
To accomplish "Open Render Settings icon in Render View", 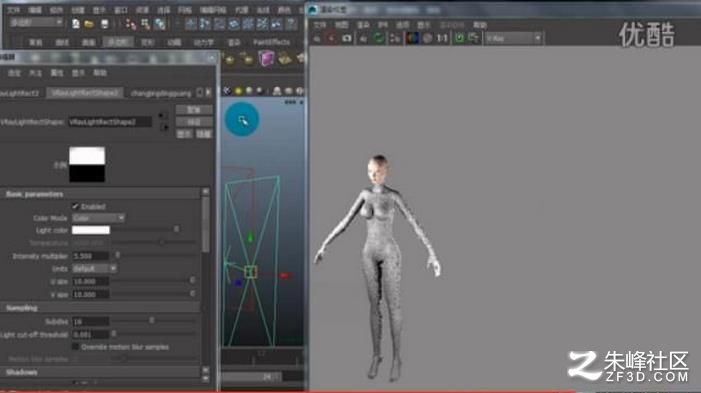I will coord(394,39).
